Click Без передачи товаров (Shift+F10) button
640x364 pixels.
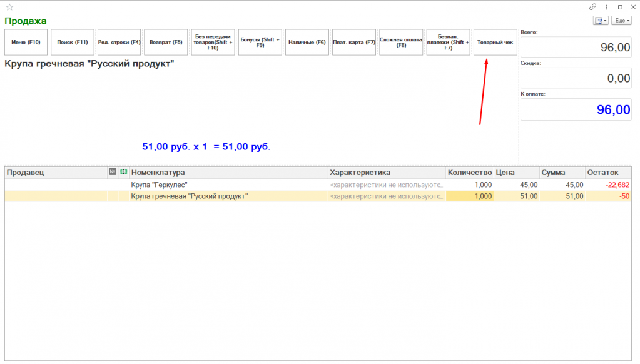click(x=213, y=42)
